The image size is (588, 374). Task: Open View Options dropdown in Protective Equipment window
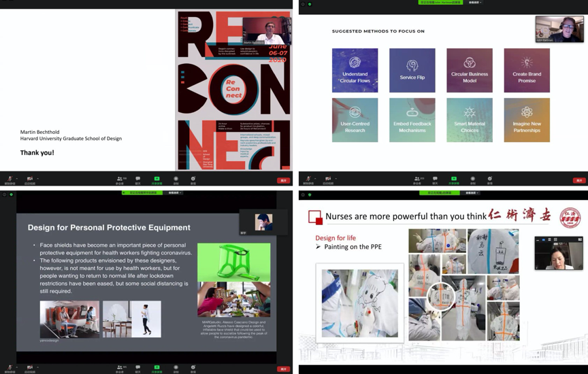coord(174,192)
